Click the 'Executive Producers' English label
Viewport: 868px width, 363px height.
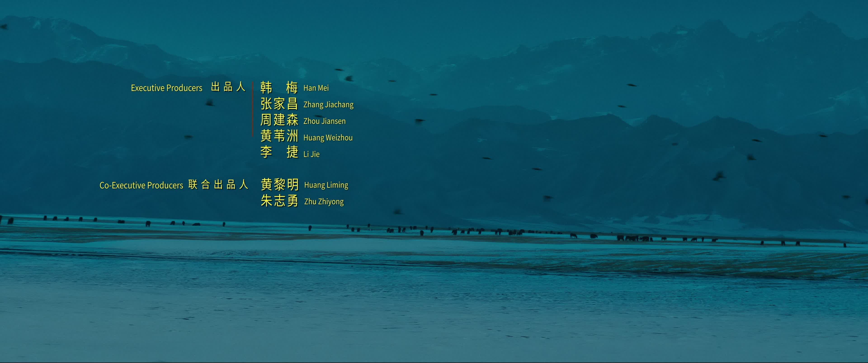(x=166, y=88)
